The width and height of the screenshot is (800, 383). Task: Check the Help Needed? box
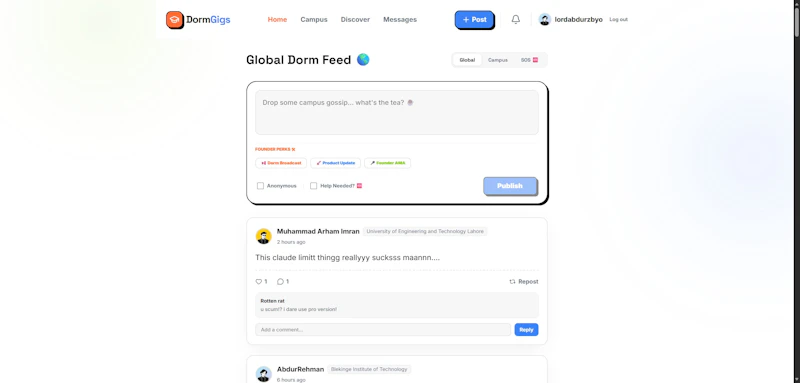click(313, 186)
